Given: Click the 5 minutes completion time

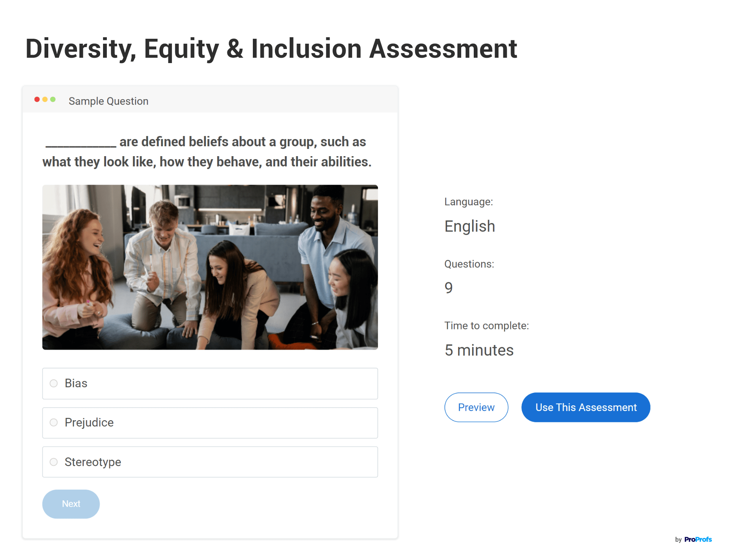Looking at the screenshot, I should point(479,350).
